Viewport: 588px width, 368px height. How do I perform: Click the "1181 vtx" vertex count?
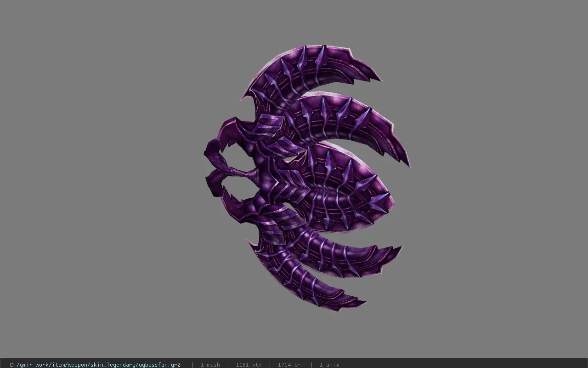pyautogui.click(x=249, y=365)
